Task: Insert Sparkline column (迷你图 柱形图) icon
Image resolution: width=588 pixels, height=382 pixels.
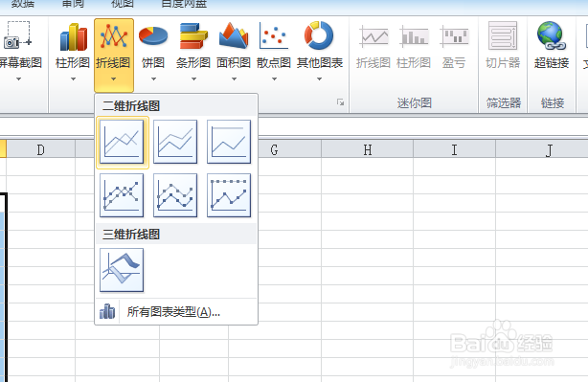Action: 414,36
